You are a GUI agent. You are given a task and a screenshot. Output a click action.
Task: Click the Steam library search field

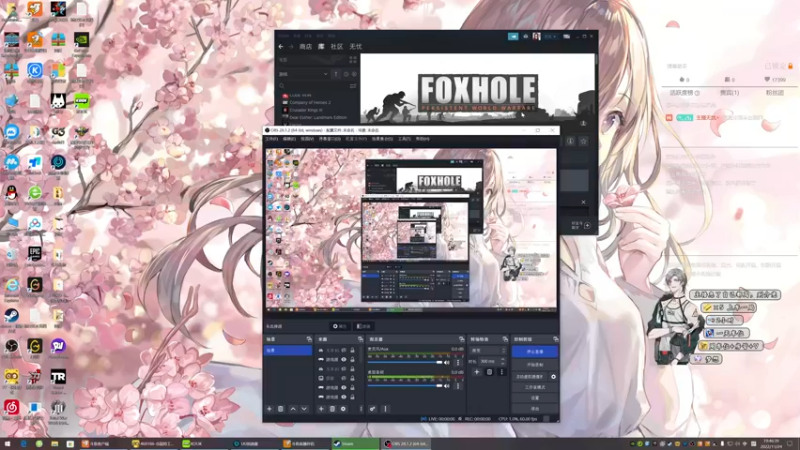(313, 86)
